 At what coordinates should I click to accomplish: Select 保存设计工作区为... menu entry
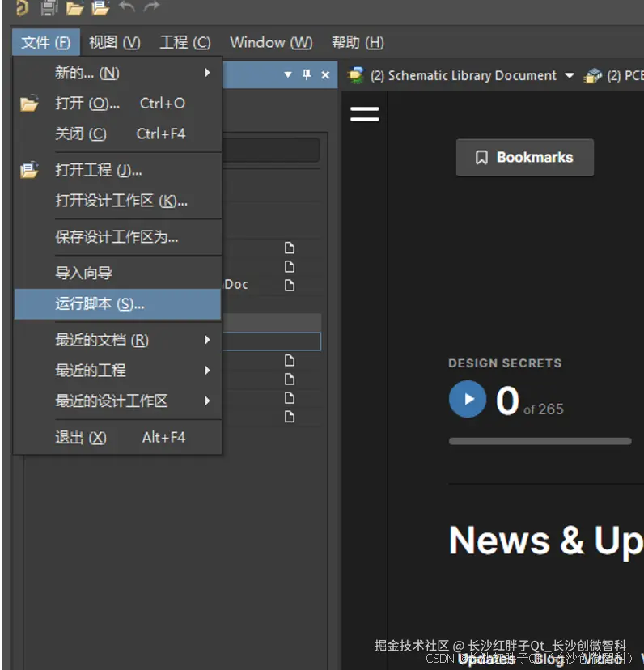pyautogui.click(x=117, y=237)
